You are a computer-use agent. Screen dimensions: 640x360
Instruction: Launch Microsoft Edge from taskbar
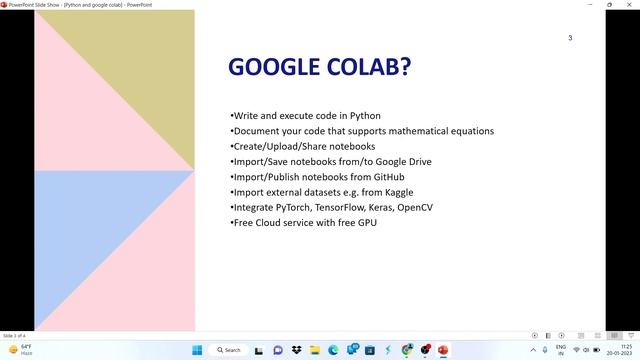pyautogui.click(x=333, y=350)
